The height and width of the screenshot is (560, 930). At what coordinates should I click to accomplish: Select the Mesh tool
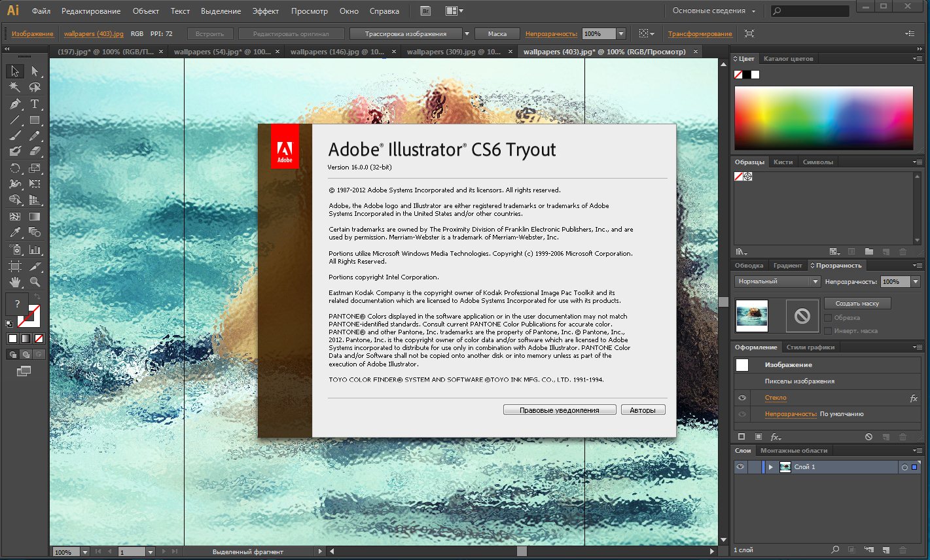click(15, 217)
